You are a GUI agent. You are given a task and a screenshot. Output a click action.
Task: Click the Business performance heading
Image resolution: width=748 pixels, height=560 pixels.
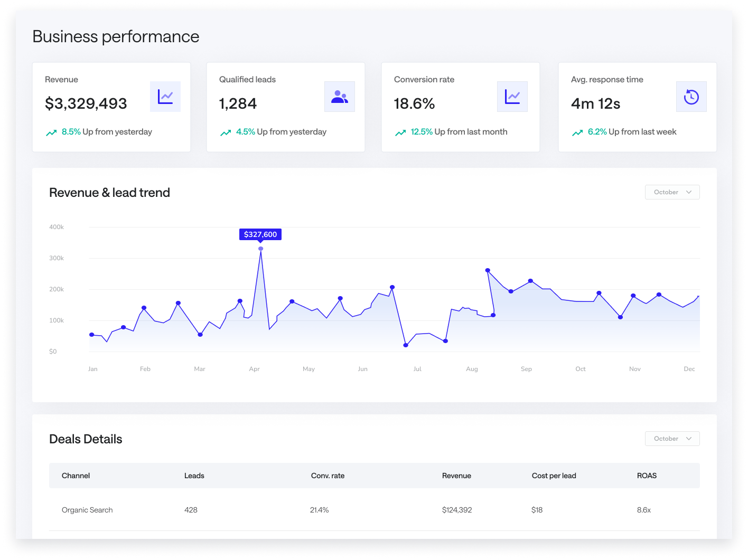click(x=116, y=36)
